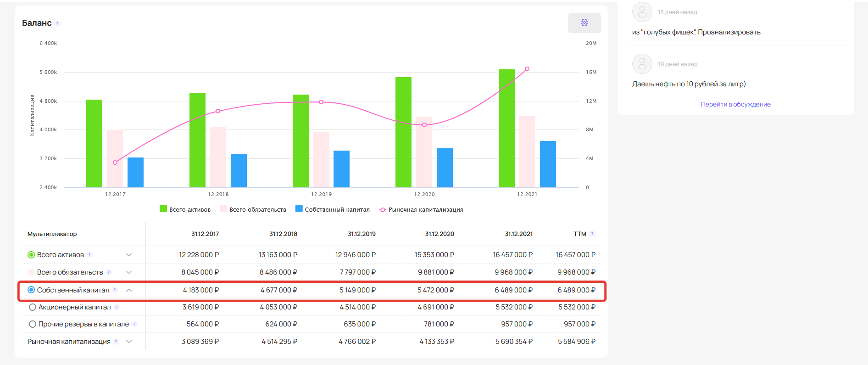Click comment Даешь нефть по 10 рублей

[689, 84]
